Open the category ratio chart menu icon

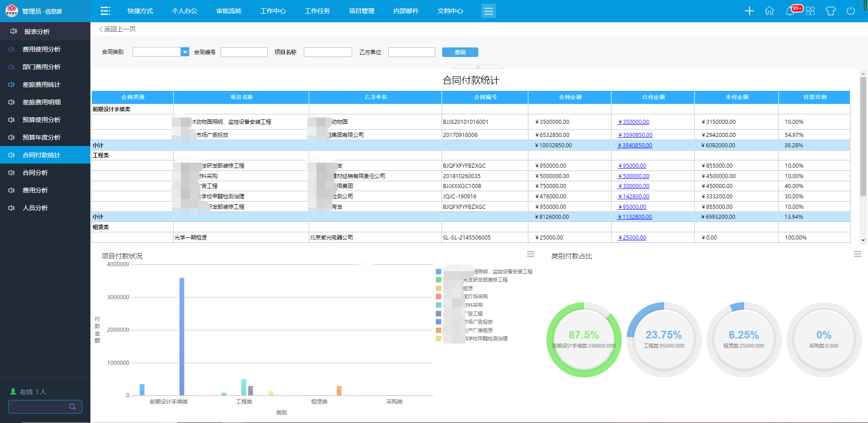(x=857, y=254)
